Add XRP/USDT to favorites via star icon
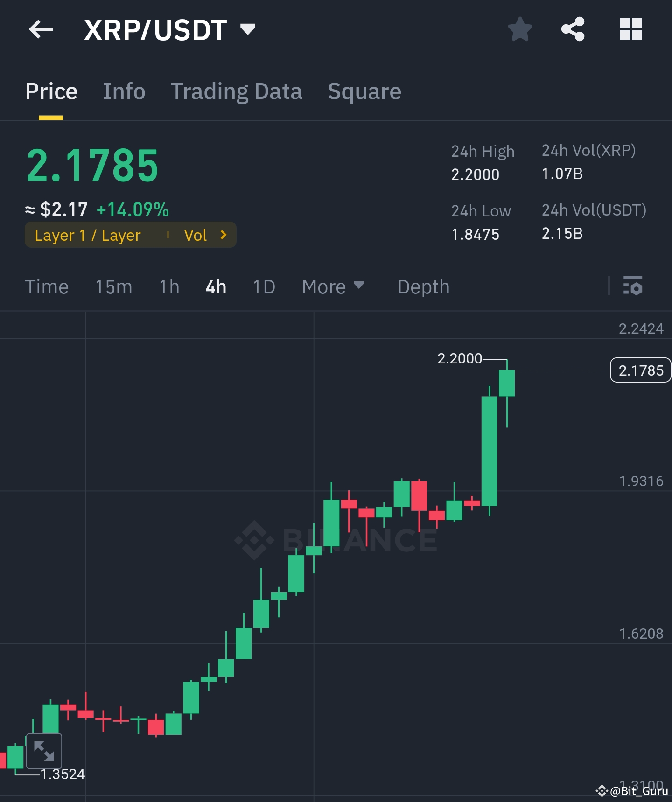 coord(519,29)
